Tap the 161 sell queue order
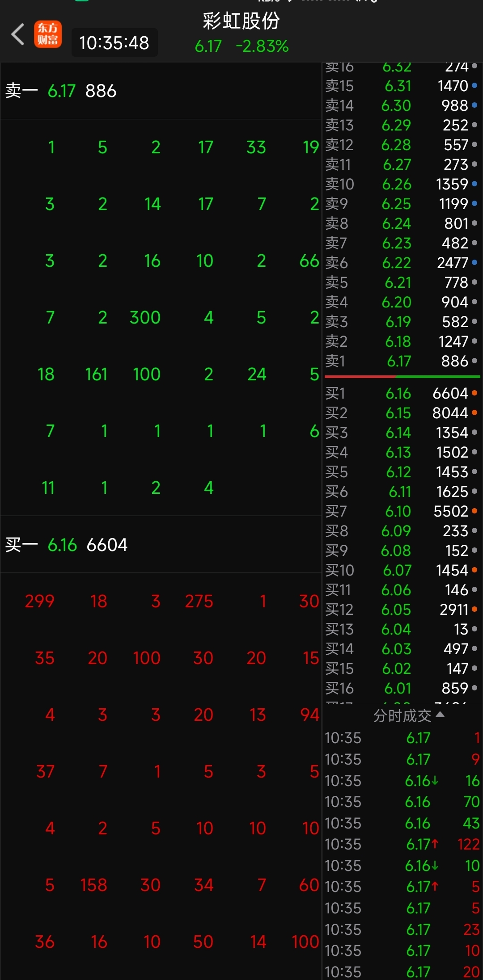Image resolution: width=483 pixels, height=980 pixels. pos(96,374)
